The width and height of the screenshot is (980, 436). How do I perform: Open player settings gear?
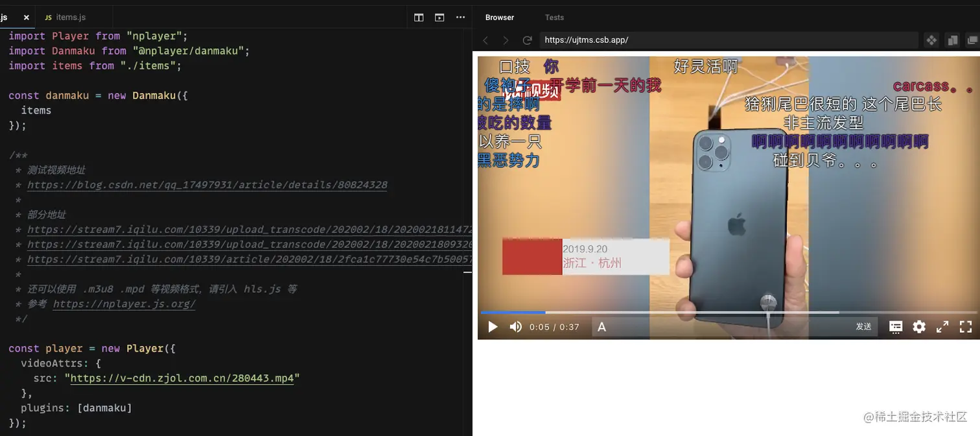pyautogui.click(x=919, y=327)
